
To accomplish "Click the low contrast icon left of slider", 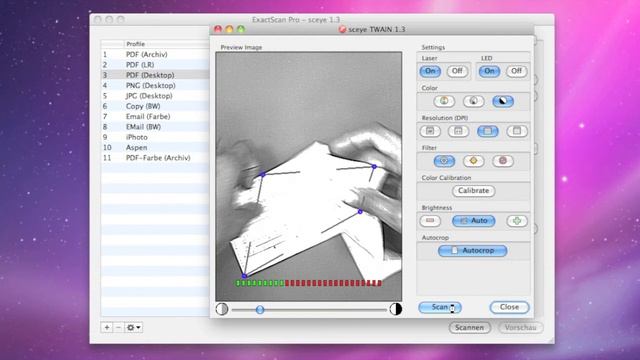I will pos(222,309).
